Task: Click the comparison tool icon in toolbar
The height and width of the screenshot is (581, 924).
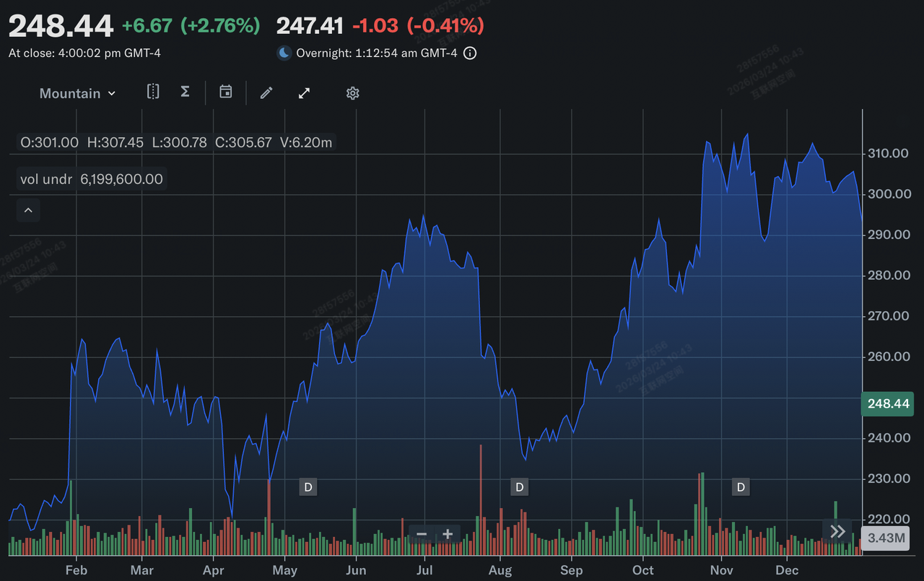Action: tap(153, 92)
